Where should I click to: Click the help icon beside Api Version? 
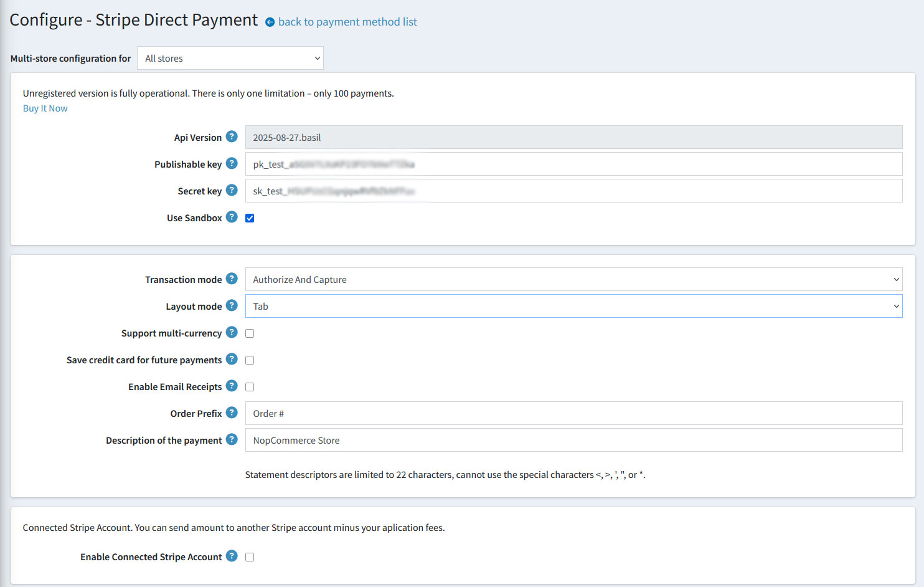(x=232, y=136)
